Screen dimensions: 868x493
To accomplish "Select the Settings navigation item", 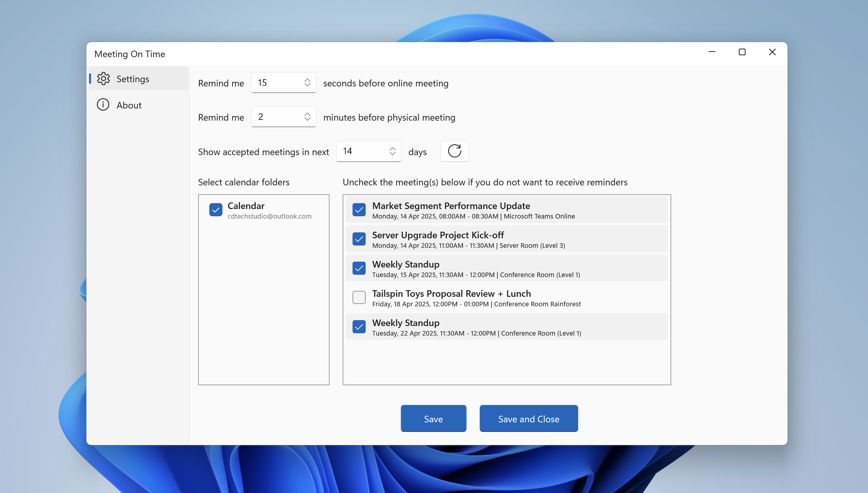I will coord(133,79).
